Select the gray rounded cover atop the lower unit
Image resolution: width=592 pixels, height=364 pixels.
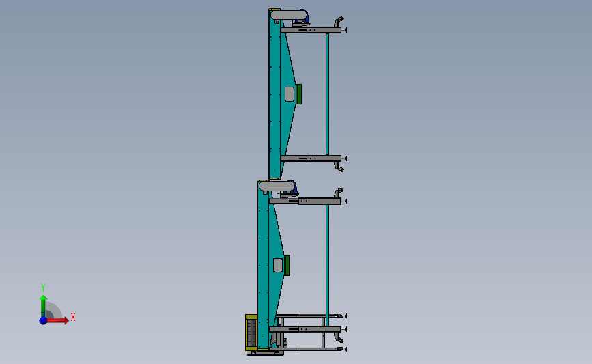pos(277,186)
